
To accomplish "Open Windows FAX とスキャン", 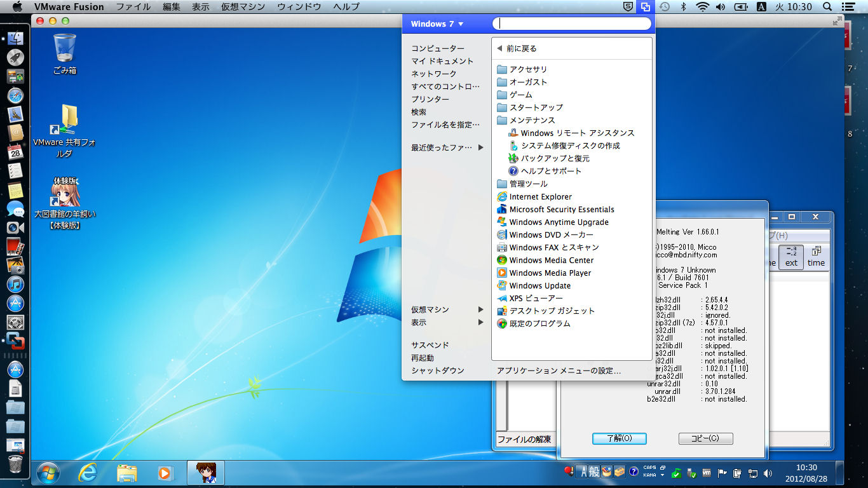I will [548, 247].
